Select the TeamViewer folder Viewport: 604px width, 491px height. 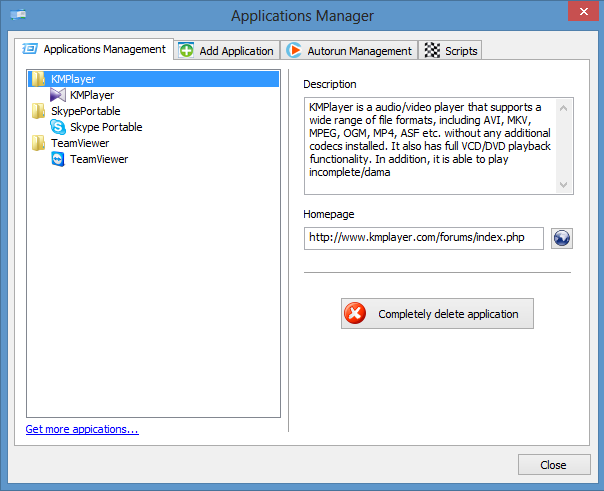coord(80,143)
